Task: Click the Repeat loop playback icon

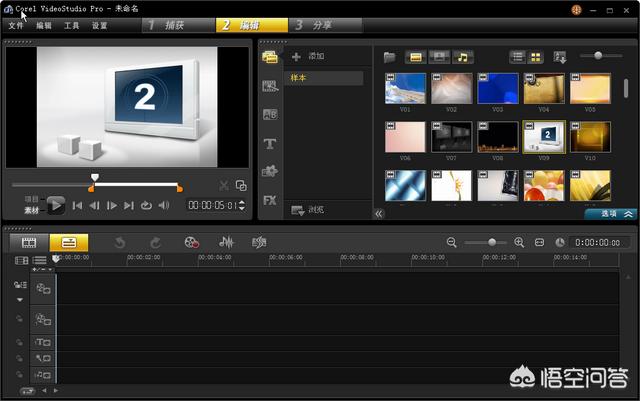Action: click(x=146, y=205)
